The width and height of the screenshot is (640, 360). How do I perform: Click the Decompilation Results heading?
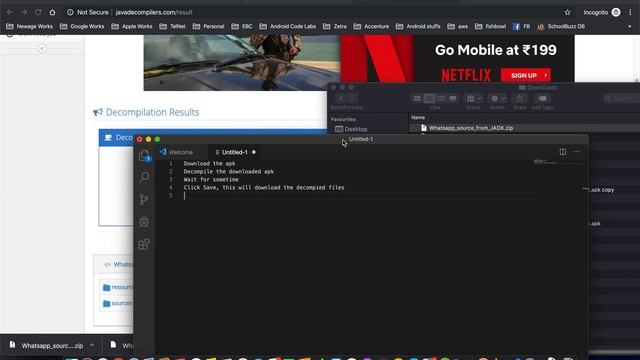pos(152,112)
